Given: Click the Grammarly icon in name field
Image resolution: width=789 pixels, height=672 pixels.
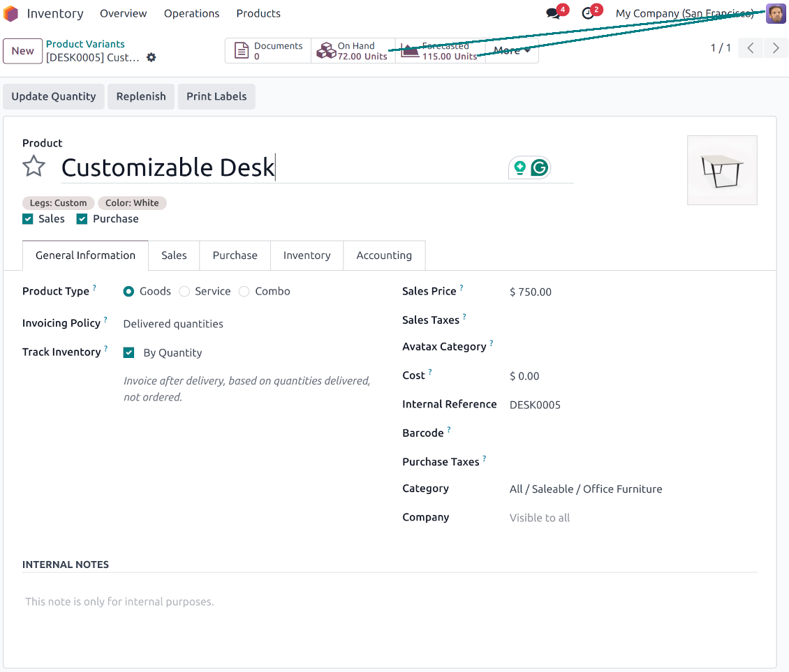Looking at the screenshot, I should [x=539, y=167].
